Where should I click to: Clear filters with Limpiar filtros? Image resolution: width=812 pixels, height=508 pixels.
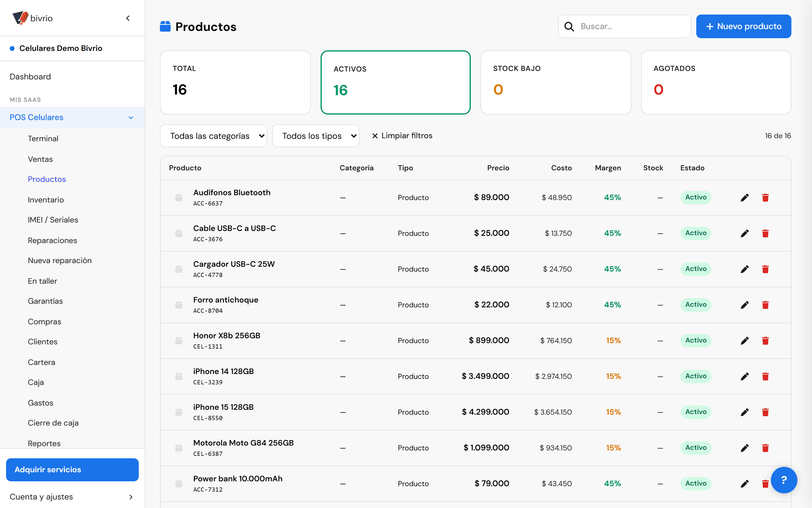coord(402,135)
